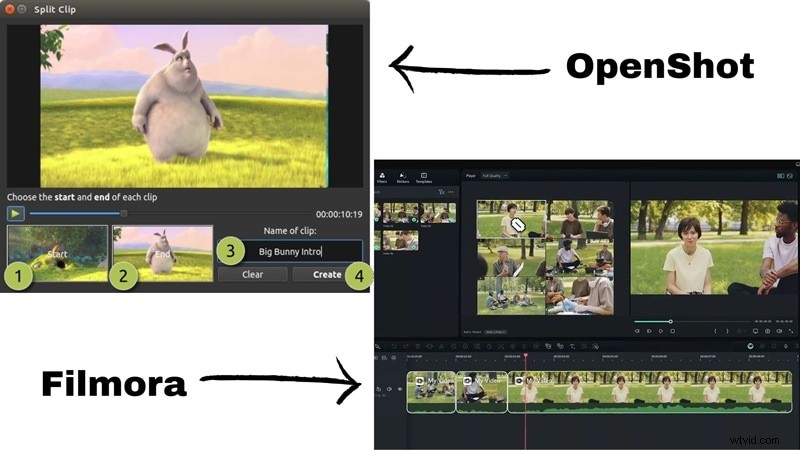
Task: Select the second timeline clip of seated man
Action: pos(482,392)
